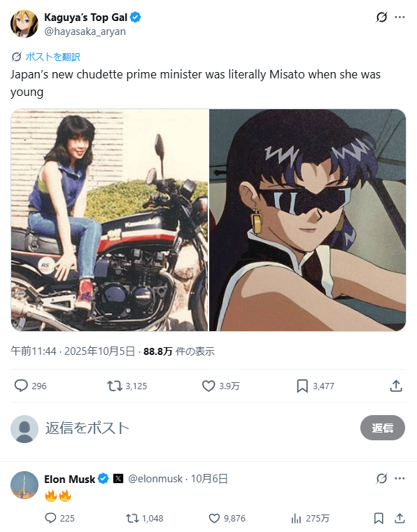Bookmark Elon Musk's reply

pyautogui.click(x=379, y=518)
